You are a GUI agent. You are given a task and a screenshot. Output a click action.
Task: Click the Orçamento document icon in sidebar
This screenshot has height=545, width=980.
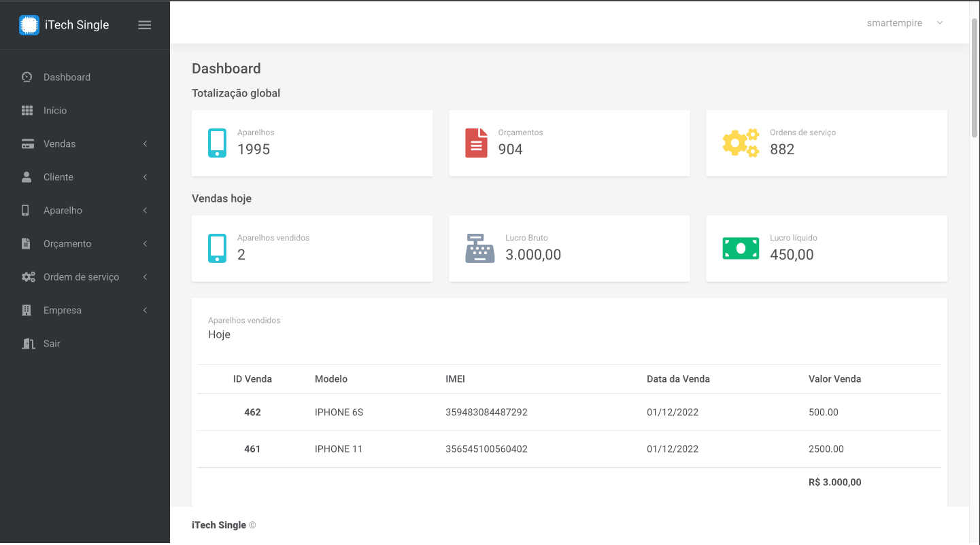26,243
